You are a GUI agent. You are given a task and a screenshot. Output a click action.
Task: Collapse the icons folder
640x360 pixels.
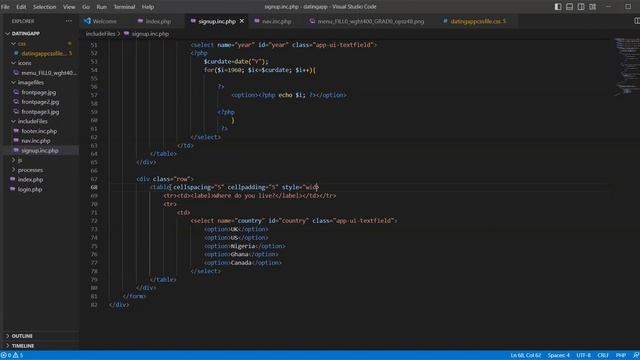tap(13, 63)
